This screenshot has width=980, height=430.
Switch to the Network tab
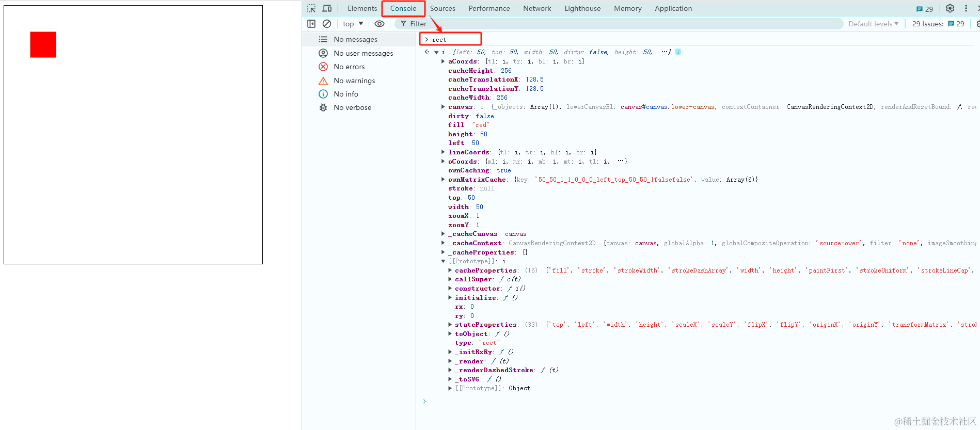click(537, 8)
